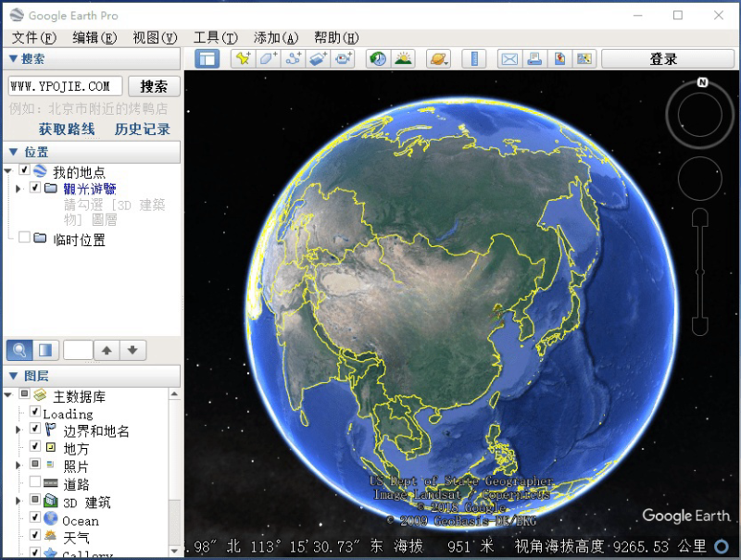This screenshot has width=741, height=560.
Task: Open the 视图(V) menu
Action: coord(155,37)
